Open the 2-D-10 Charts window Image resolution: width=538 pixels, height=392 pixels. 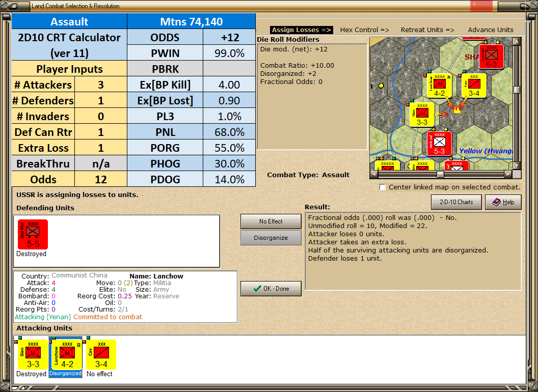pyautogui.click(x=456, y=202)
